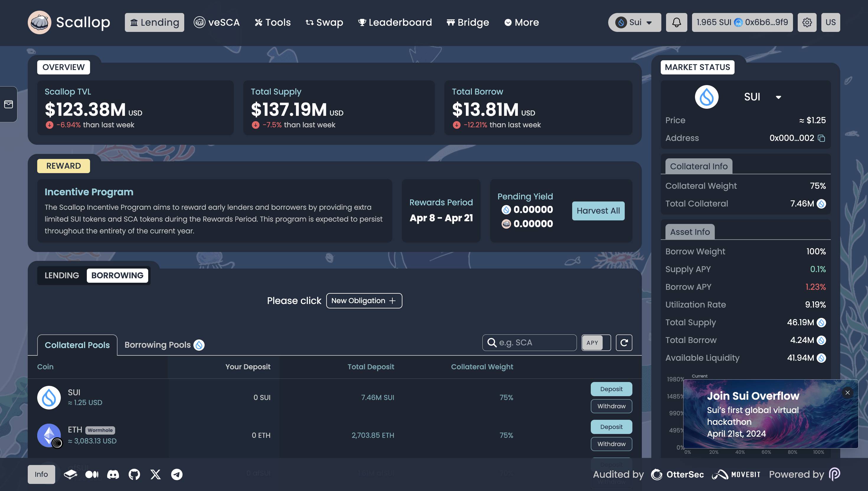Open the Join Sui Overflow banner
Viewport: 868px width, 491px height.
point(770,414)
